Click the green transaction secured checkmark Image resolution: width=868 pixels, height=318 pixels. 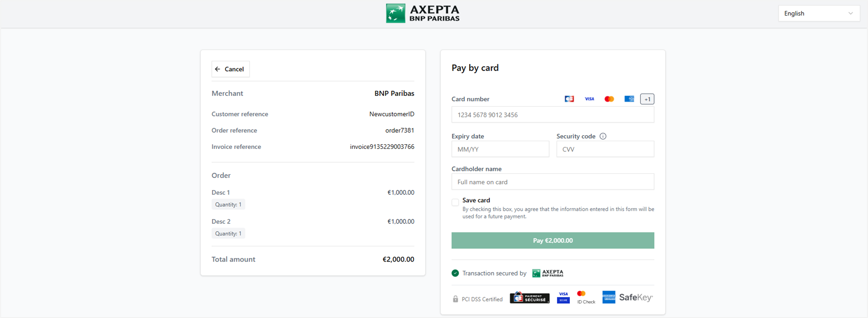click(x=455, y=273)
